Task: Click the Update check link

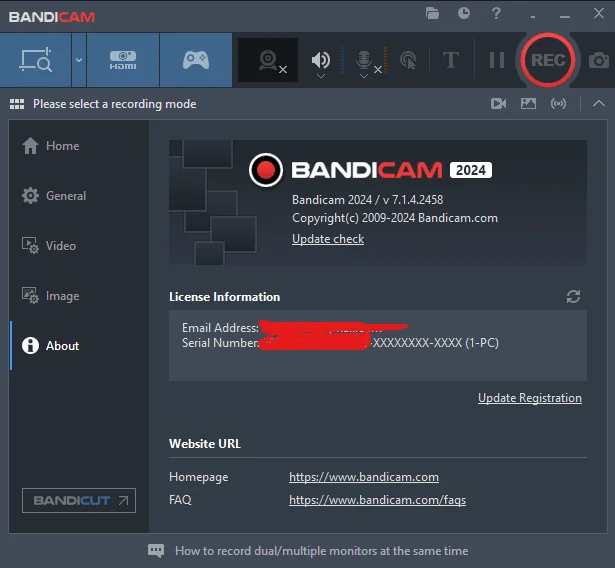Action: pos(328,239)
